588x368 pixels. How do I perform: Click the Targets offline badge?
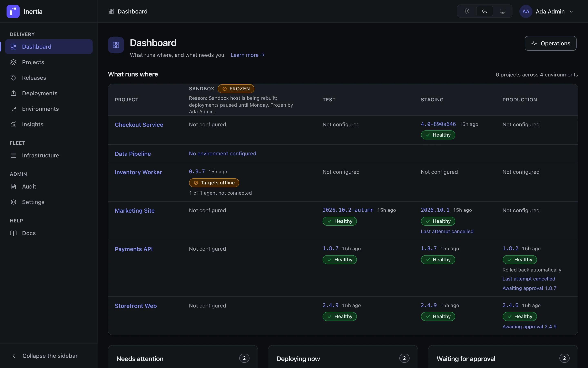pos(214,183)
